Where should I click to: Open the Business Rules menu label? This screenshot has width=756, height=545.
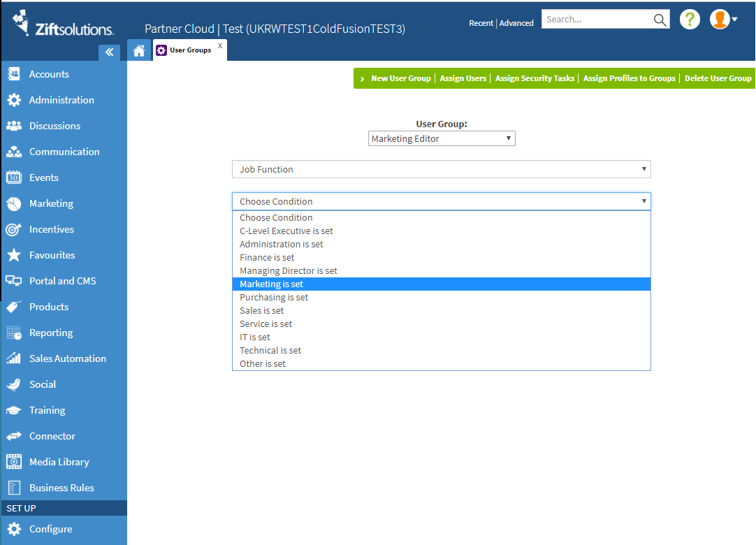tap(61, 488)
